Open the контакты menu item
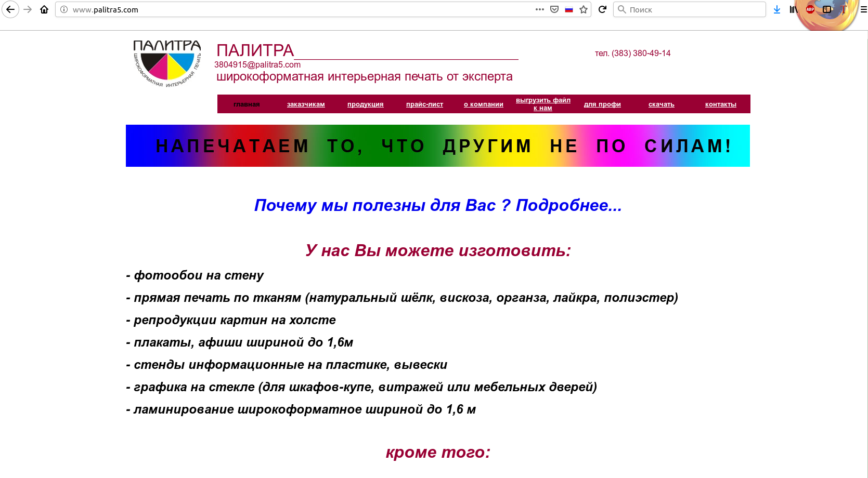The width and height of the screenshot is (868, 478). click(721, 104)
